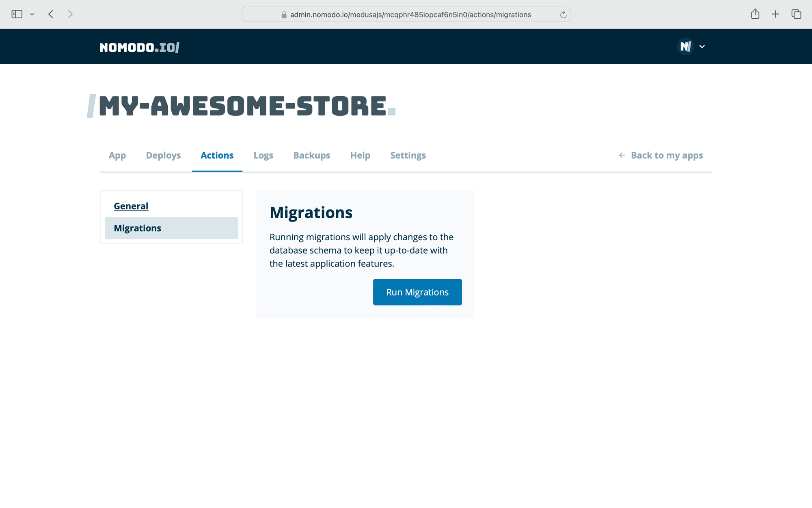Click the Nomodo.io logo
This screenshot has width=812, height=508.
click(139, 47)
